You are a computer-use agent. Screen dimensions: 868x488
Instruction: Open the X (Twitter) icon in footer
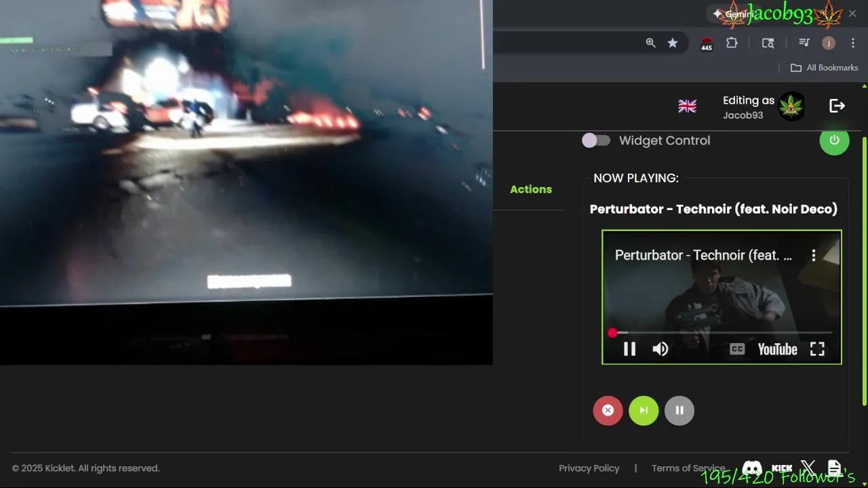(x=808, y=468)
